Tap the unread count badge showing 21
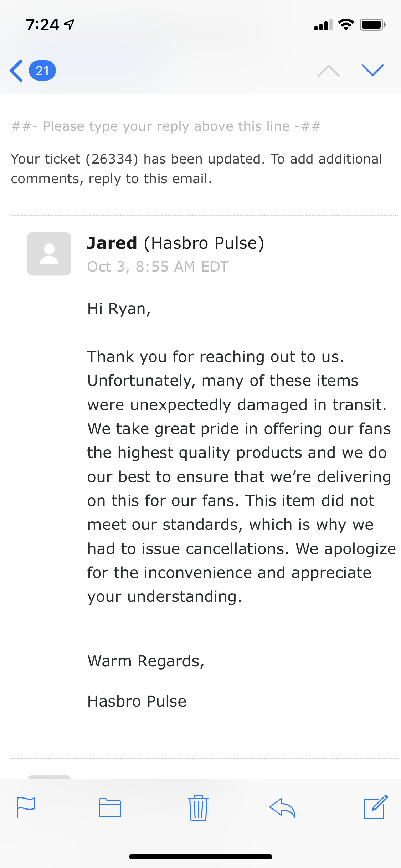This screenshot has width=401, height=868. click(42, 71)
